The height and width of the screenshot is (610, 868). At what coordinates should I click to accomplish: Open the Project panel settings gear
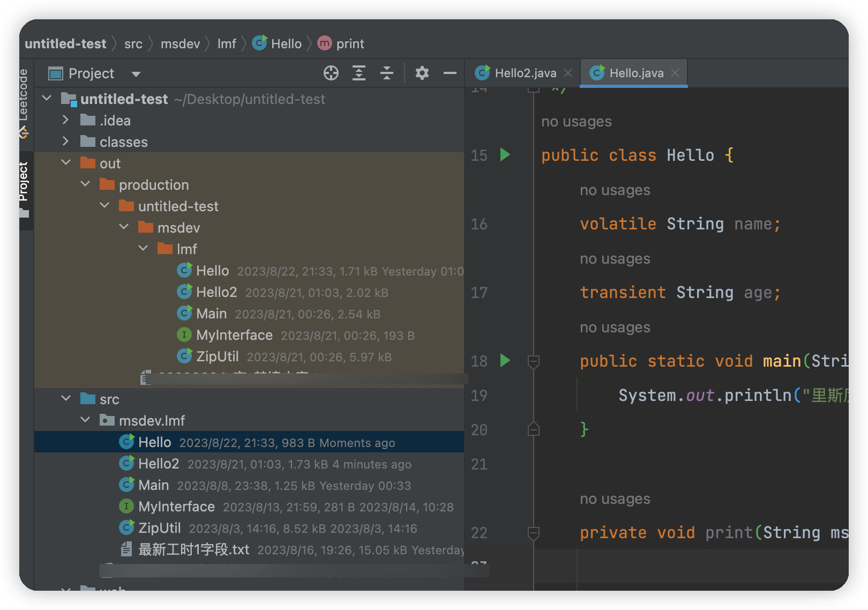422,73
